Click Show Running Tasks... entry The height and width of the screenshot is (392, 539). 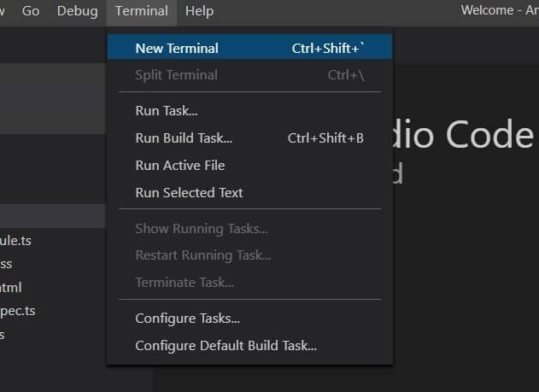[x=202, y=229]
